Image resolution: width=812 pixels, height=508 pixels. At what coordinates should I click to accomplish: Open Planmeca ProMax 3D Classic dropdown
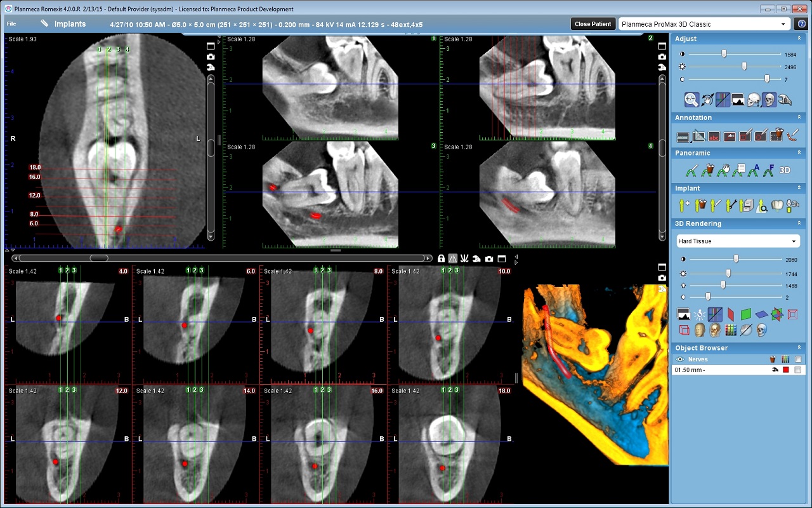click(x=704, y=24)
